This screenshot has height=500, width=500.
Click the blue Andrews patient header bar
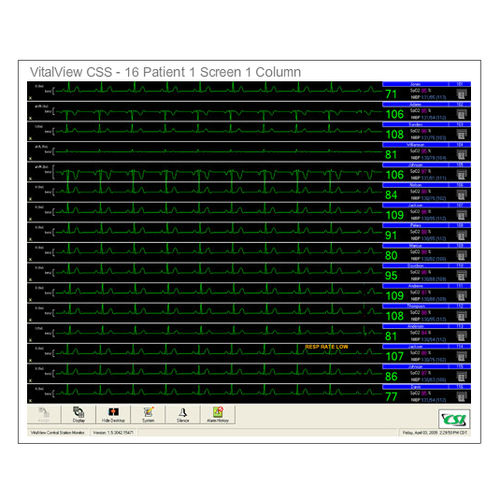[426, 286]
